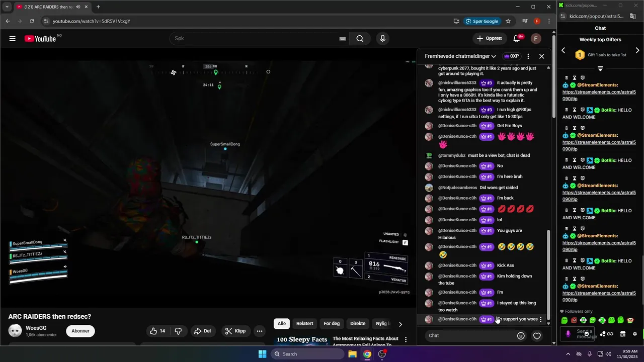
Task: Open WoesGG channel avatar
Action: coord(16,331)
